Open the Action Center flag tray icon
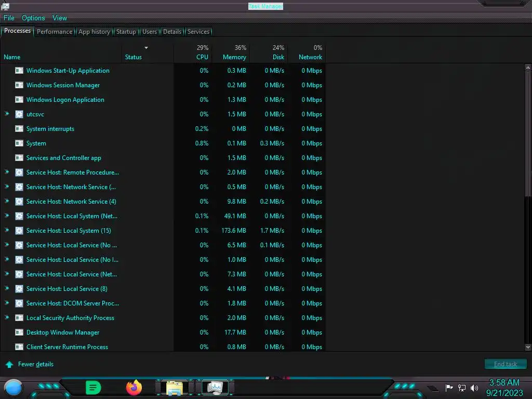Image resolution: width=532 pixels, height=399 pixels. coord(449,388)
